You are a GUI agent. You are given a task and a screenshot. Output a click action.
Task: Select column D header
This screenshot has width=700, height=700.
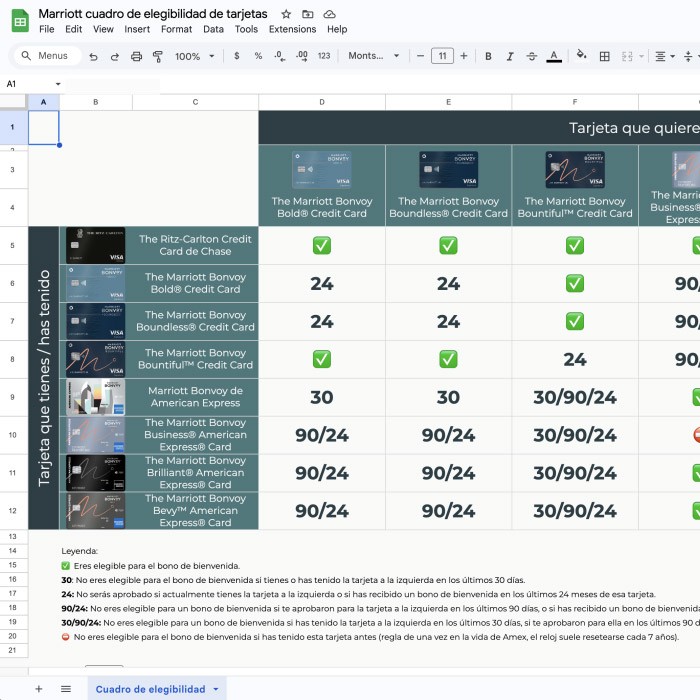pyautogui.click(x=322, y=102)
